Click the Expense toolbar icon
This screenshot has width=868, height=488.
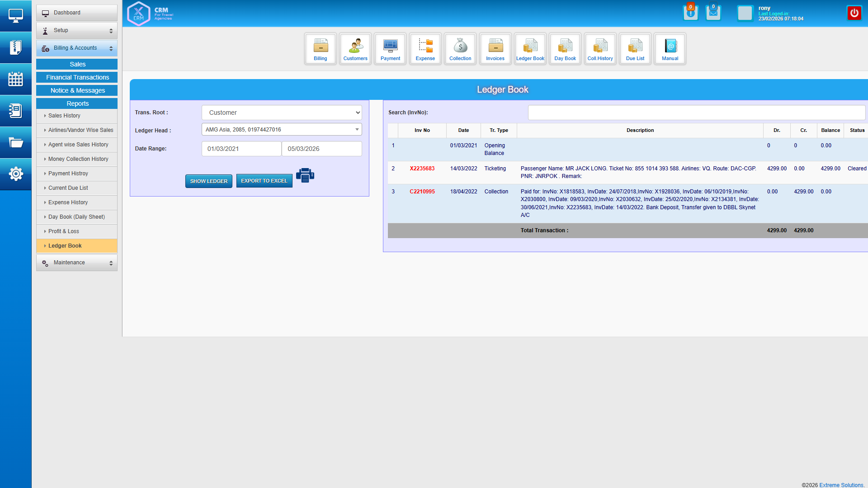pos(425,48)
